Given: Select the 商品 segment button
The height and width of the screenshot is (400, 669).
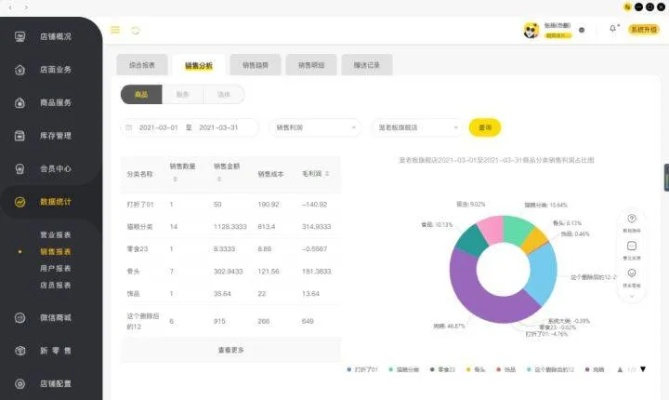Looking at the screenshot, I should 141,94.
